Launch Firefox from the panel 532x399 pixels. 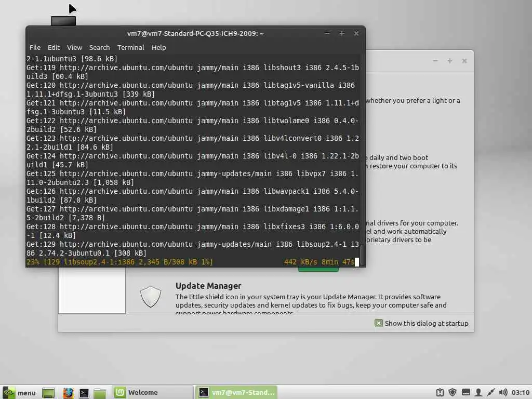coord(68,393)
